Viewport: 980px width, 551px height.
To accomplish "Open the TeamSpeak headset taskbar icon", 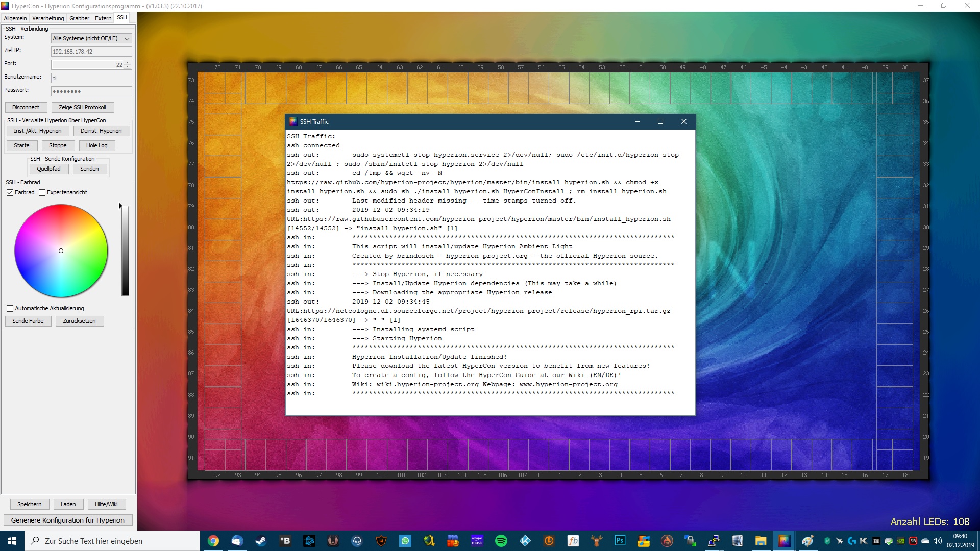I will click(x=357, y=541).
